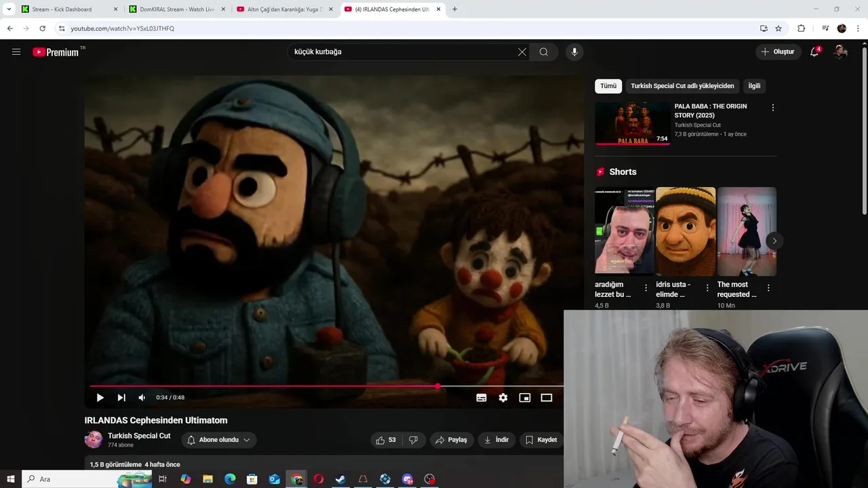Click the Windows taskbar search box
Viewport: 868px width, 488px height.
point(87,479)
